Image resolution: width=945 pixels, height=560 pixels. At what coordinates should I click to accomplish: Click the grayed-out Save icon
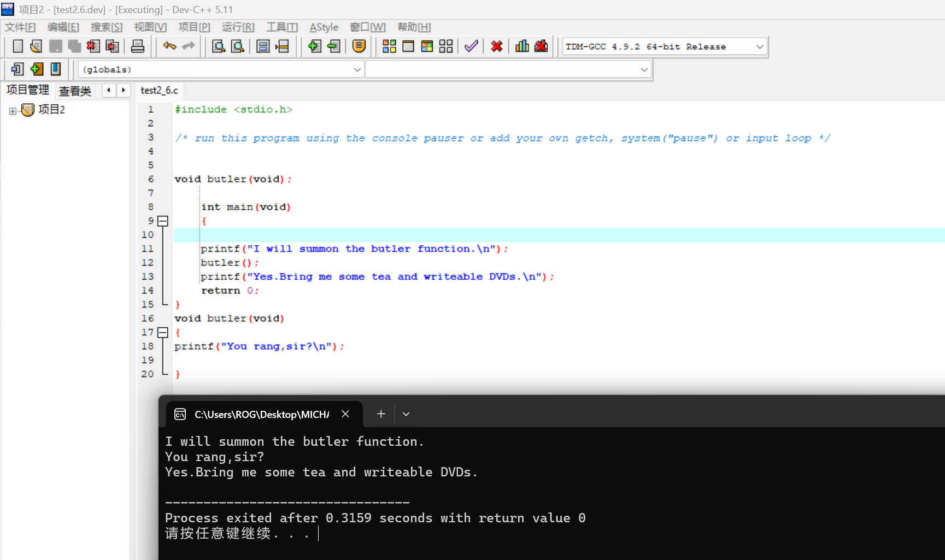(x=55, y=46)
